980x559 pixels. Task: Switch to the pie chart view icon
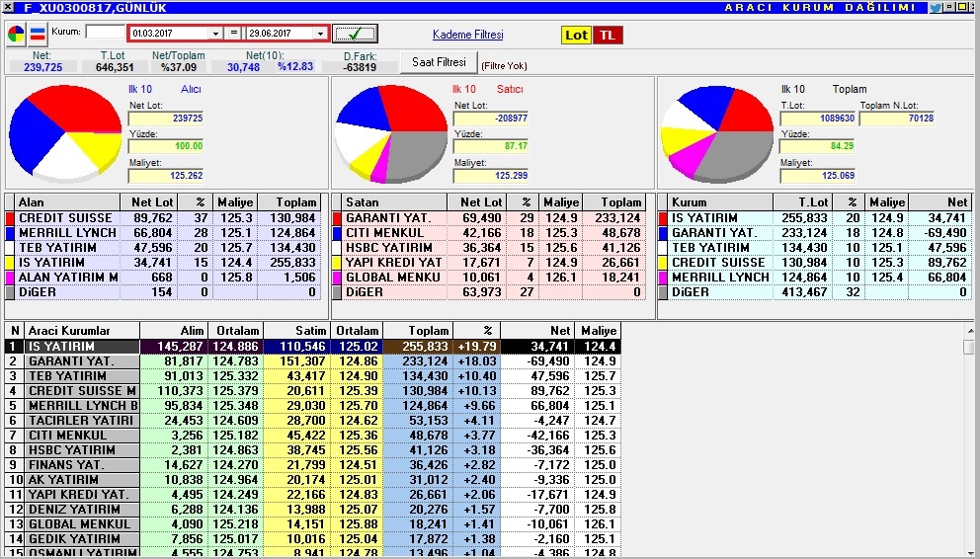16,34
